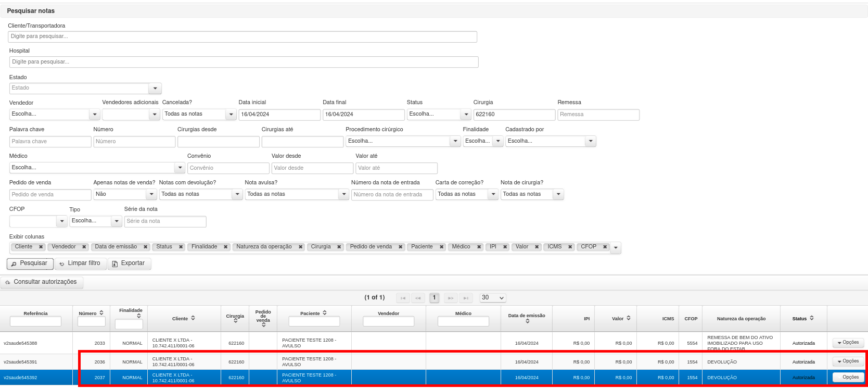
Task: Sort table by Status column
Action: coord(812,318)
